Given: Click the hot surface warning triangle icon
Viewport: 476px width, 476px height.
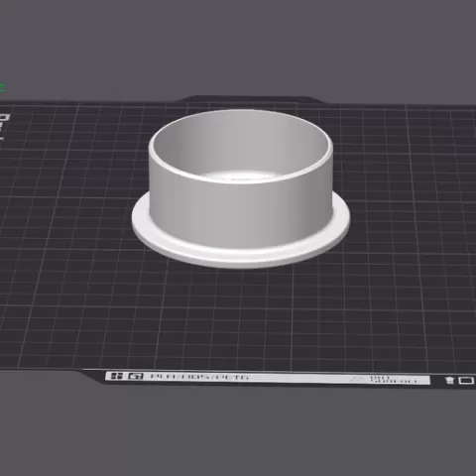Looking at the screenshot, I should click(357, 379).
